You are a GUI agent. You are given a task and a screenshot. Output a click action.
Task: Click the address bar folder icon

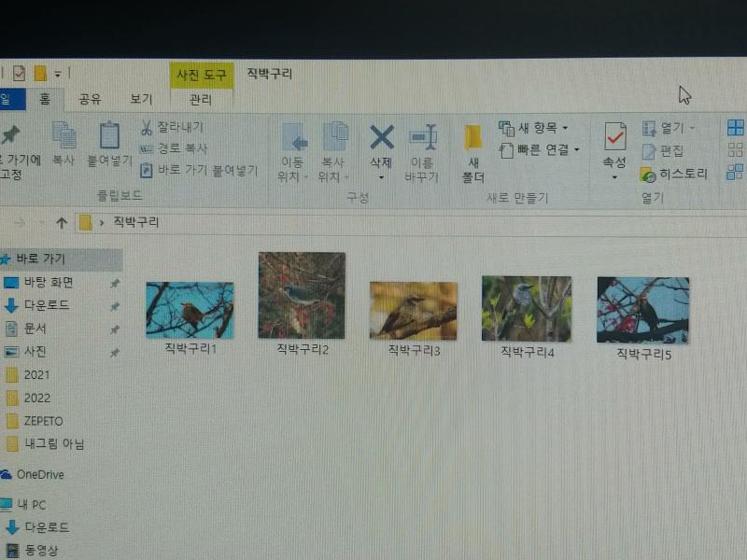(85, 222)
